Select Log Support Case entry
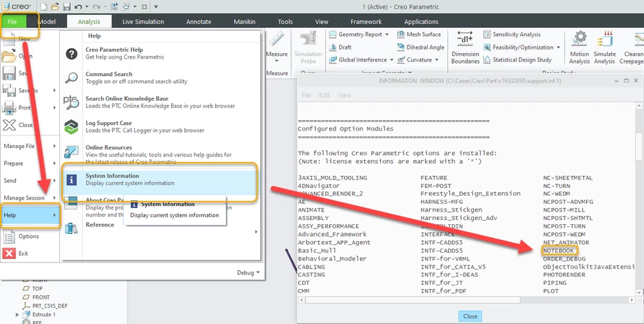Image resolution: width=644 pixels, height=324 pixels. (x=160, y=126)
